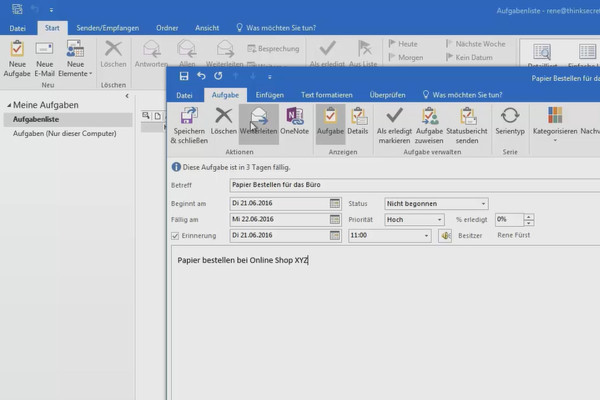Click Löschen in task window ribbon
This screenshot has height=400, width=600.
224,121
